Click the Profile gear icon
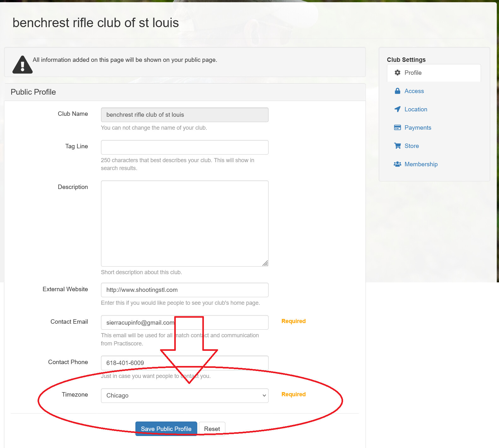Screen dimensions: 499x448 pyautogui.click(x=397, y=73)
